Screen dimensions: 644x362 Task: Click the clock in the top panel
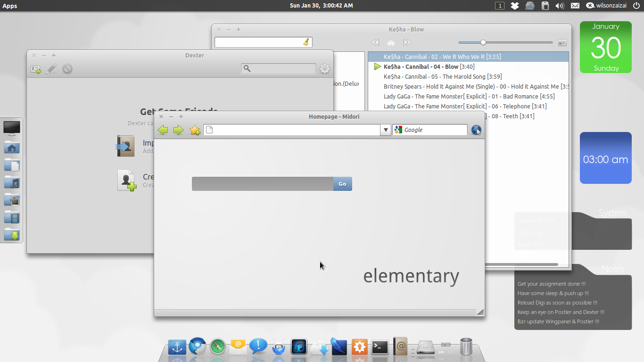(x=321, y=6)
